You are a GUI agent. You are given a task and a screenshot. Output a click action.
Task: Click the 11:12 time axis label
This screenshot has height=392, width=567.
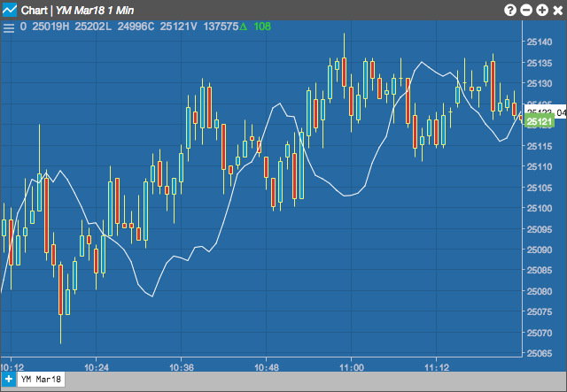tap(437, 367)
